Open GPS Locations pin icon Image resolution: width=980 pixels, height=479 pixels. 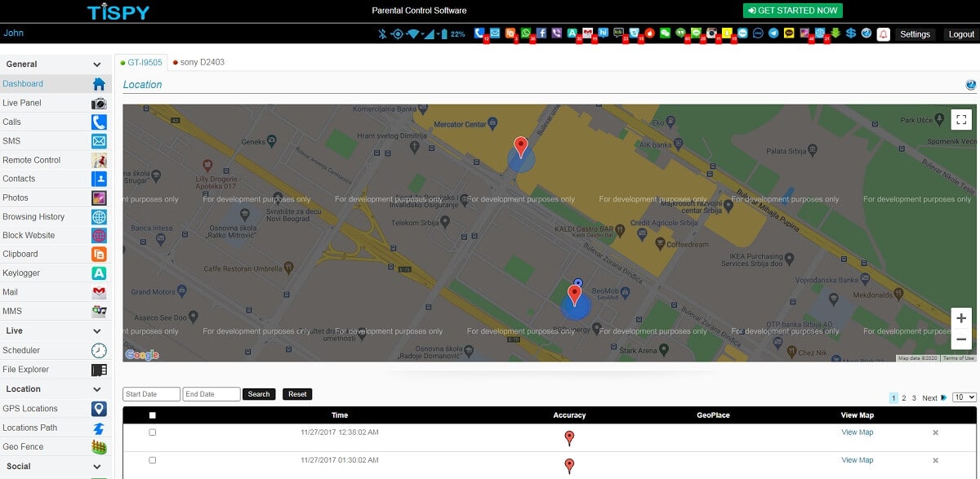coord(99,408)
